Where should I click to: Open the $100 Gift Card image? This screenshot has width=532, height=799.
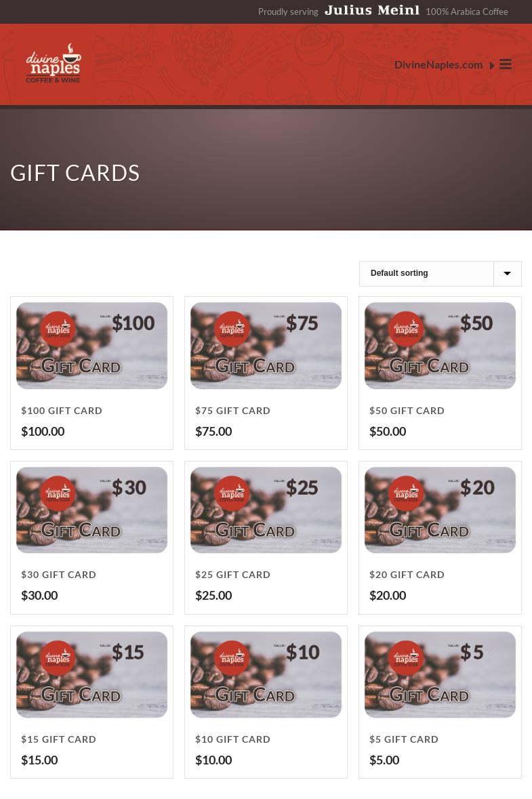(91, 346)
